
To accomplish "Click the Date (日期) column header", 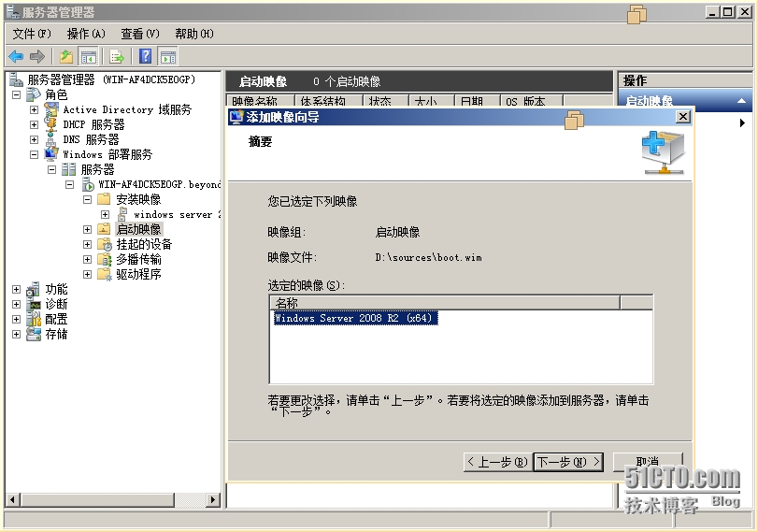I will (478, 101).
